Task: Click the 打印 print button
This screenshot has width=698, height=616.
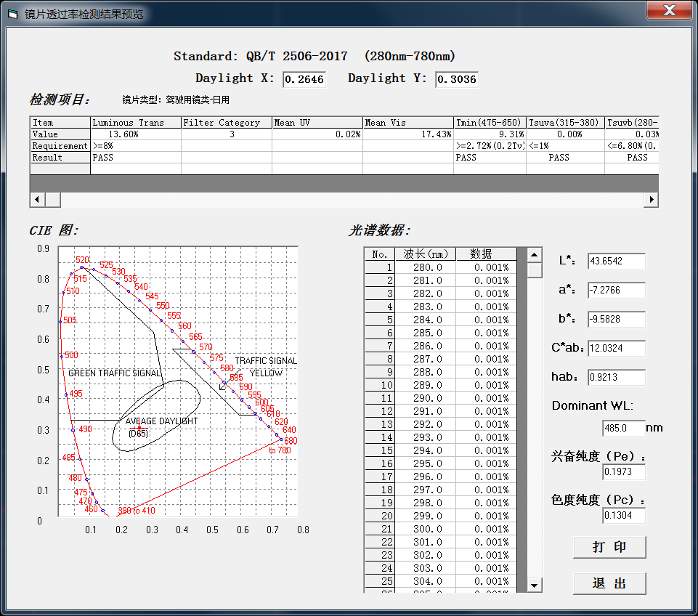Action: [609, 547]
